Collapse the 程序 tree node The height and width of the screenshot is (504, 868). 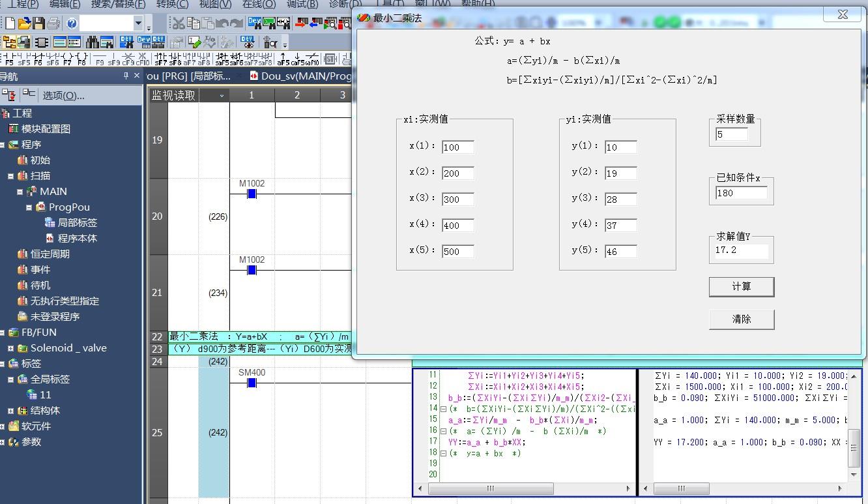pos(3,145)
